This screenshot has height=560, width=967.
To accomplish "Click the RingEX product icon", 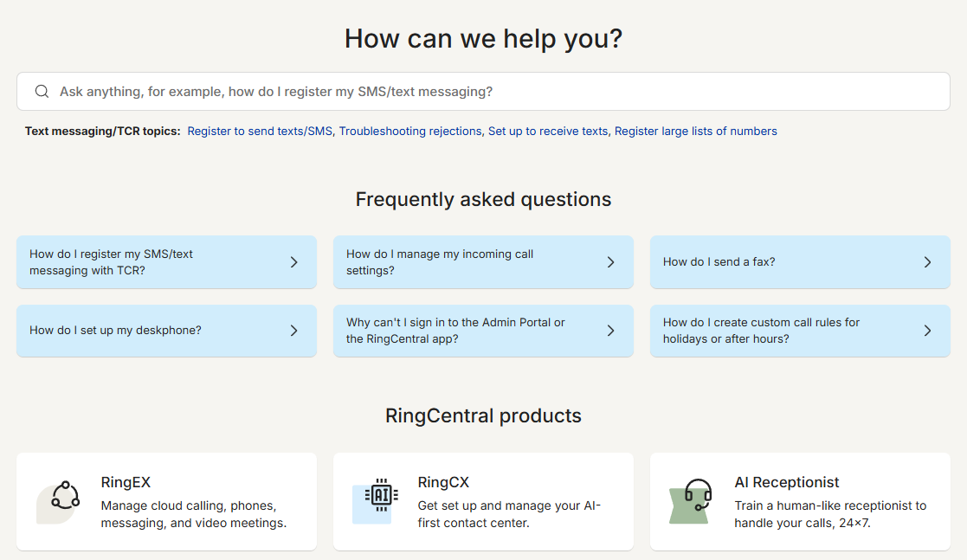I will (x=65, y=495).
